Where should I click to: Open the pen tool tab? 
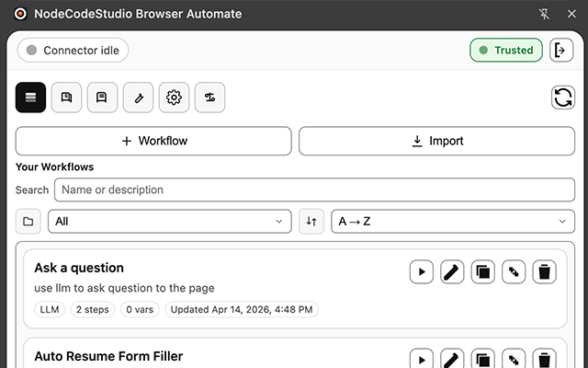click(x=138, y=98)
